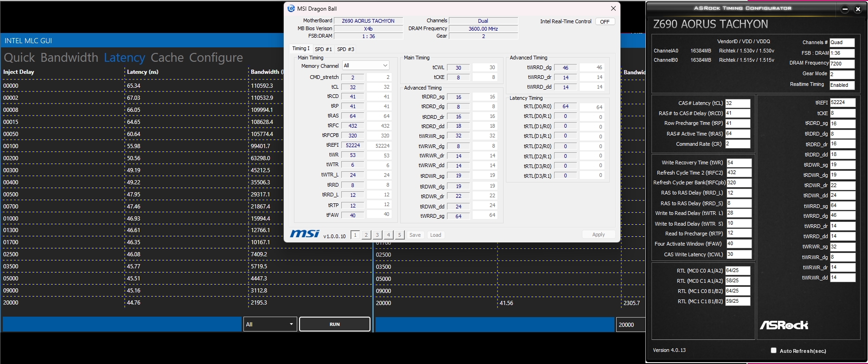Select profile button 5 in MSI Dragon Ball
This screenshot has width=868, height=364.
point(400,235)
